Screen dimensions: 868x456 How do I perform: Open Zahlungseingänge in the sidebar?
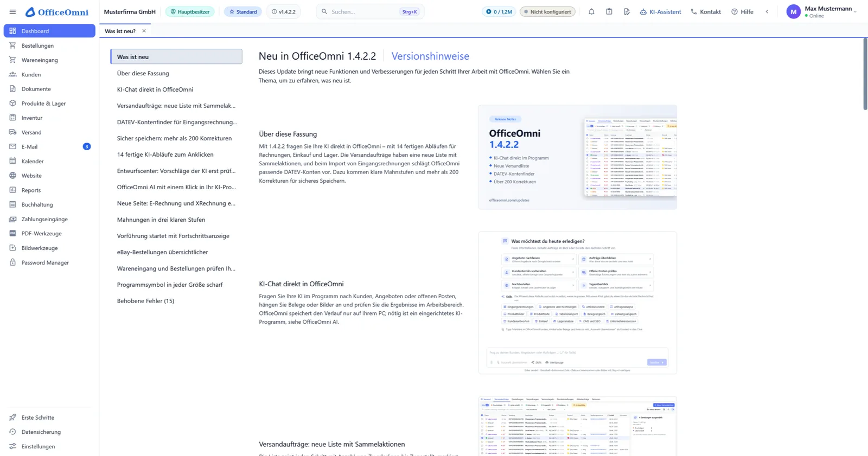(49, 219)
